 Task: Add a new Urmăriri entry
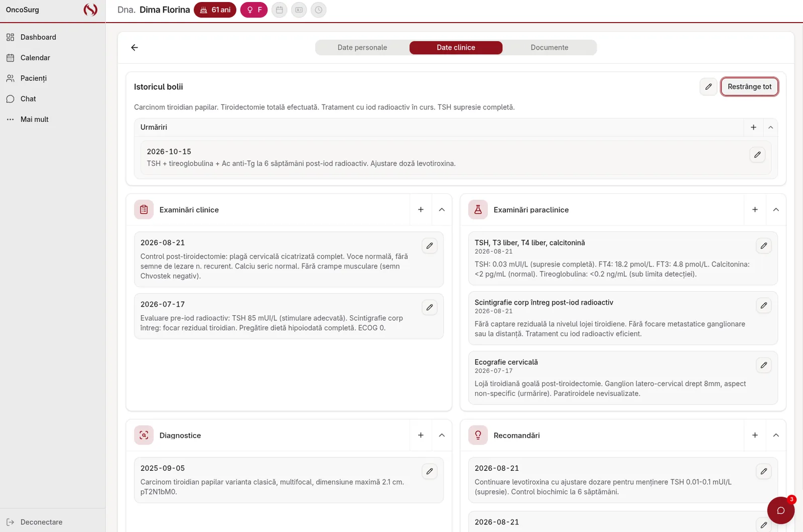point(753,127)
